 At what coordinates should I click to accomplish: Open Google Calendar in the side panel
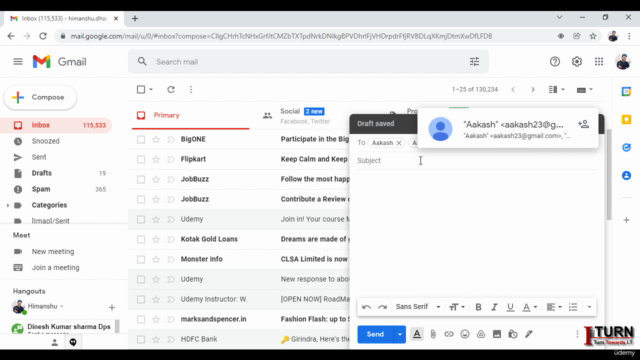626,91
